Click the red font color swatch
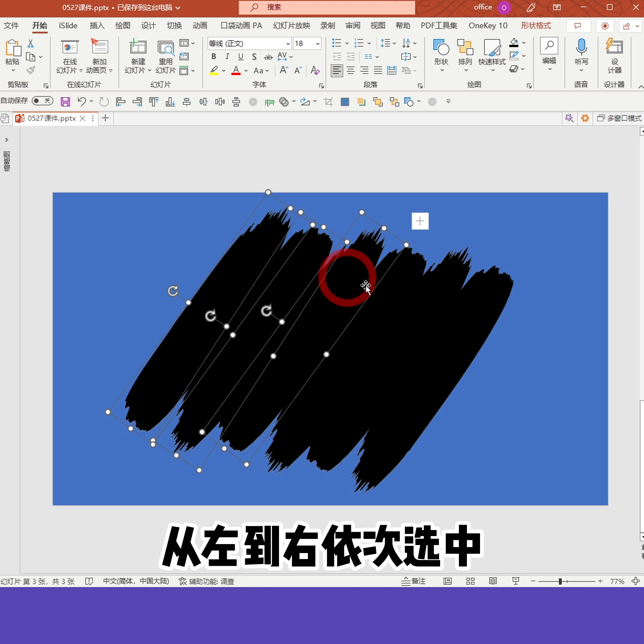The image size is (644, 644). pyautogui.click(x=236, y=74)
